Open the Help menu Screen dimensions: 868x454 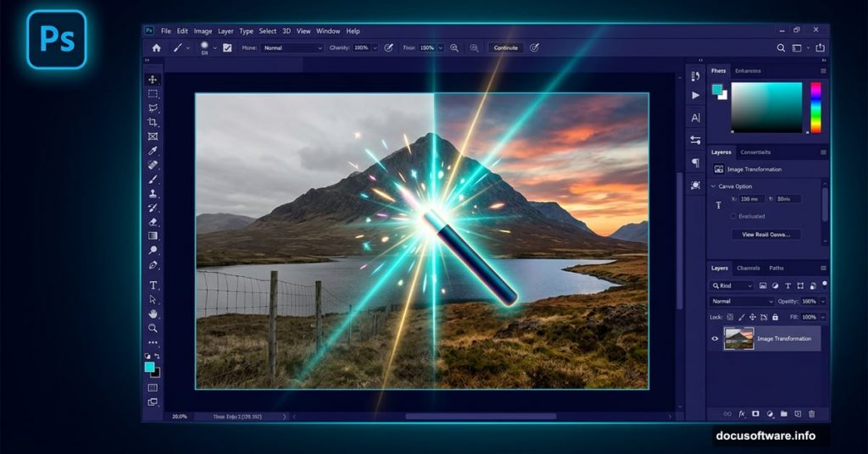coord(353,31)
